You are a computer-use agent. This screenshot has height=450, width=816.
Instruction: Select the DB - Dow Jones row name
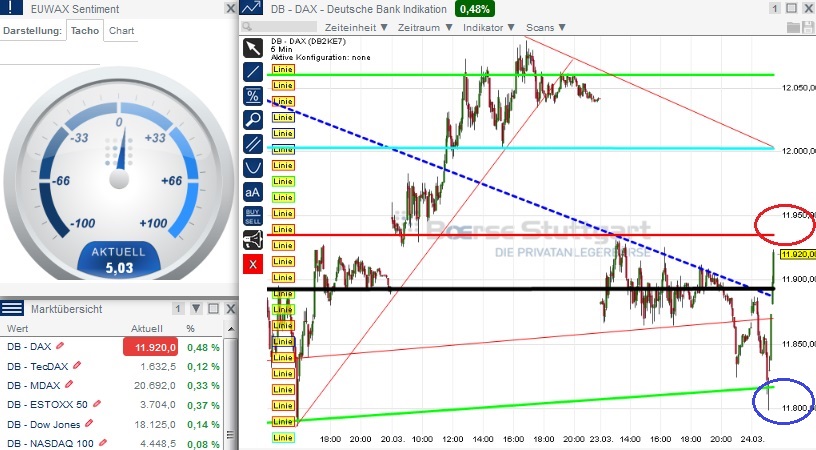44,425
